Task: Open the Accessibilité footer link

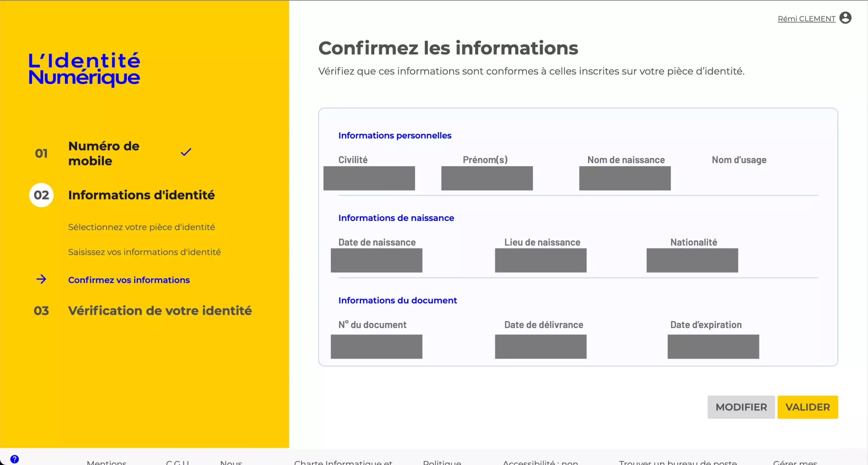Action: 540,462
